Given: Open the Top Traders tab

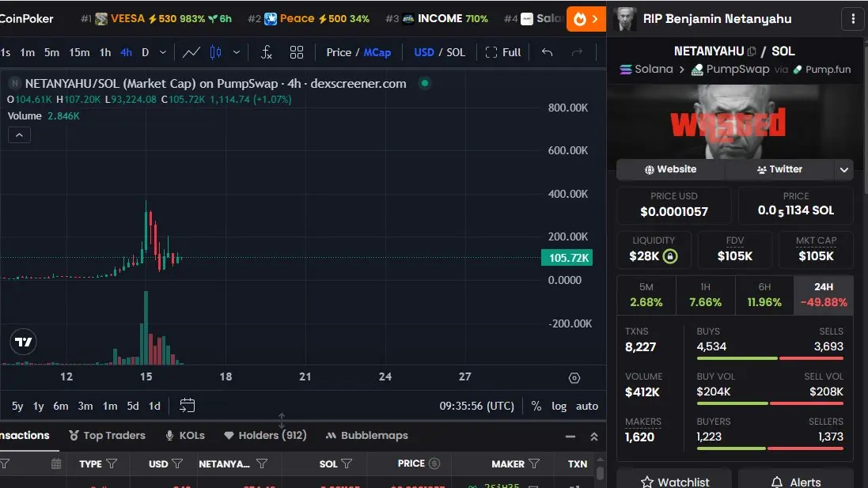Looking at the screenshot, I should click(107, 436).
